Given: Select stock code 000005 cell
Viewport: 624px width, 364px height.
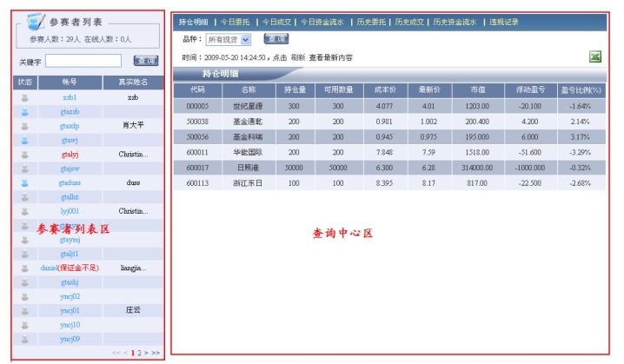Looking at the screenshot, I should (198, 106).
